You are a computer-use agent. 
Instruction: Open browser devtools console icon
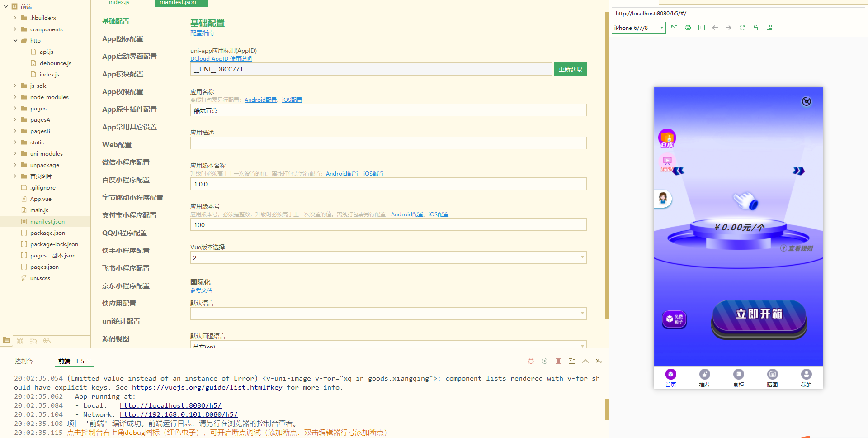(701, 28)
